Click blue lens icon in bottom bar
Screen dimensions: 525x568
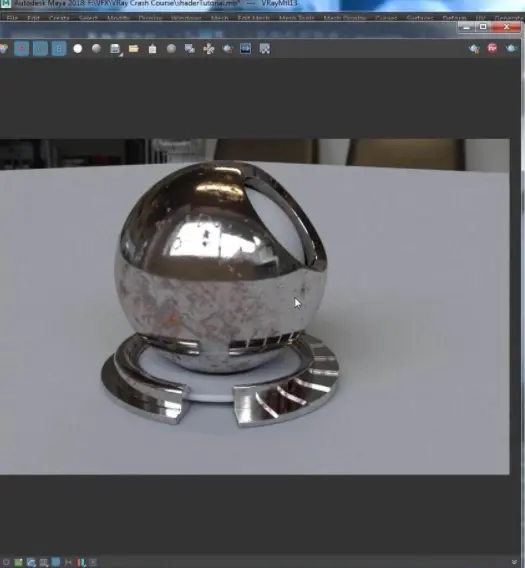(x=31, y=562)
